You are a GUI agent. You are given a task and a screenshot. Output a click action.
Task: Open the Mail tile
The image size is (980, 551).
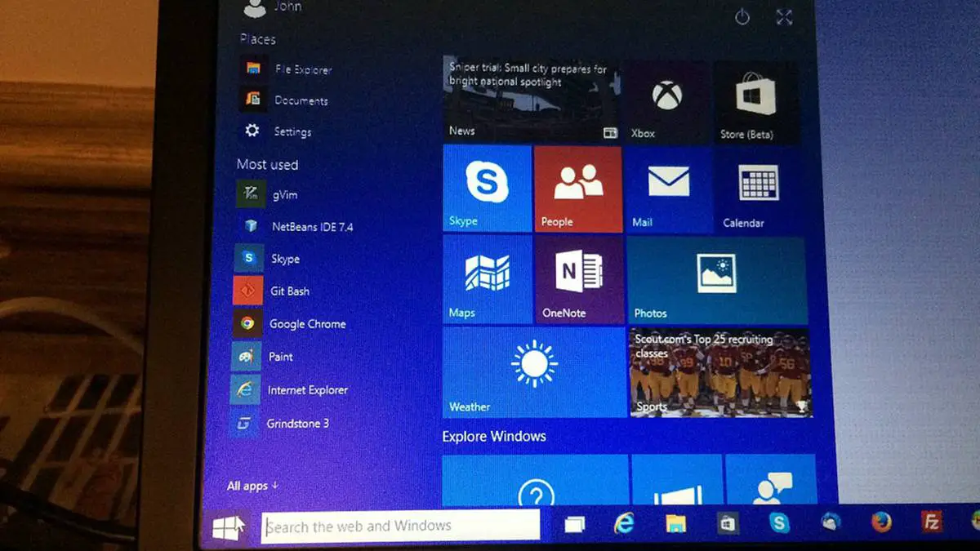pyautogui.click(x=669, y=190)
